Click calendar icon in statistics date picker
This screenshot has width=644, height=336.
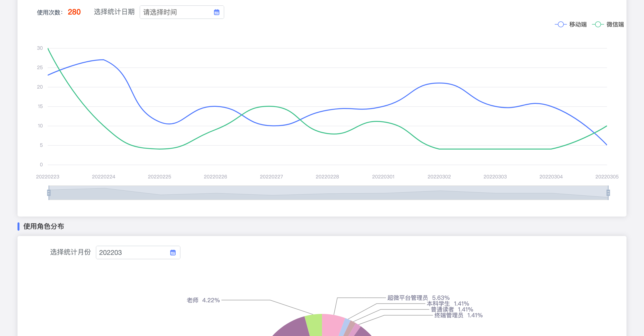216,12
